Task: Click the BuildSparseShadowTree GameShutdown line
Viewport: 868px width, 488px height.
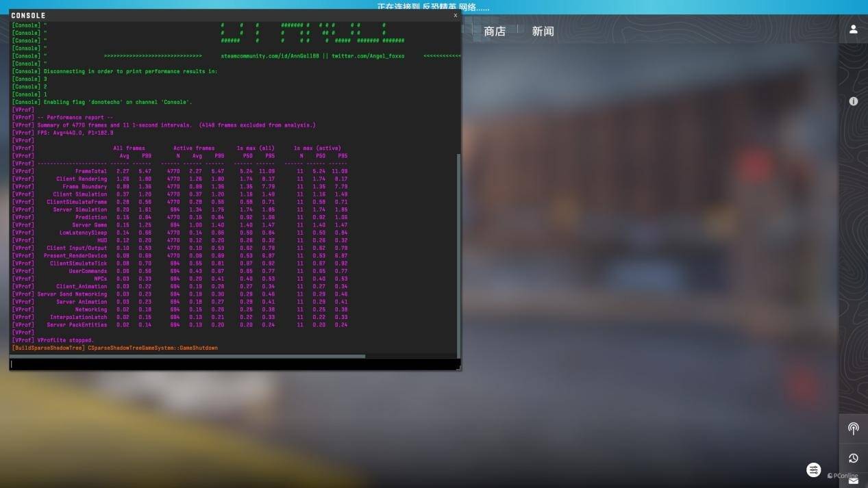Action: pyautogui.click(x=115, y=348)
